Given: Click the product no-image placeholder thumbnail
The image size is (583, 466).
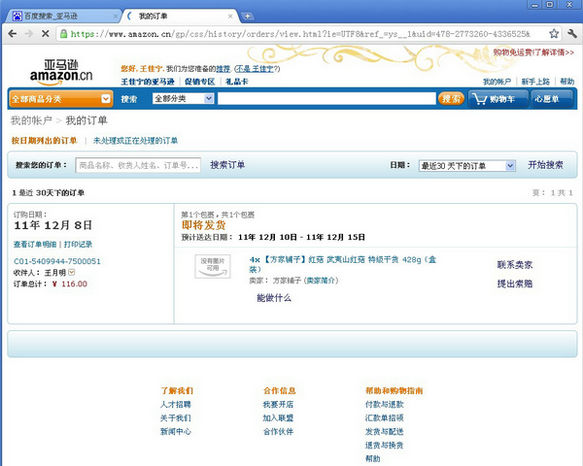Looking at the screenshot, I should click(213, 266).
